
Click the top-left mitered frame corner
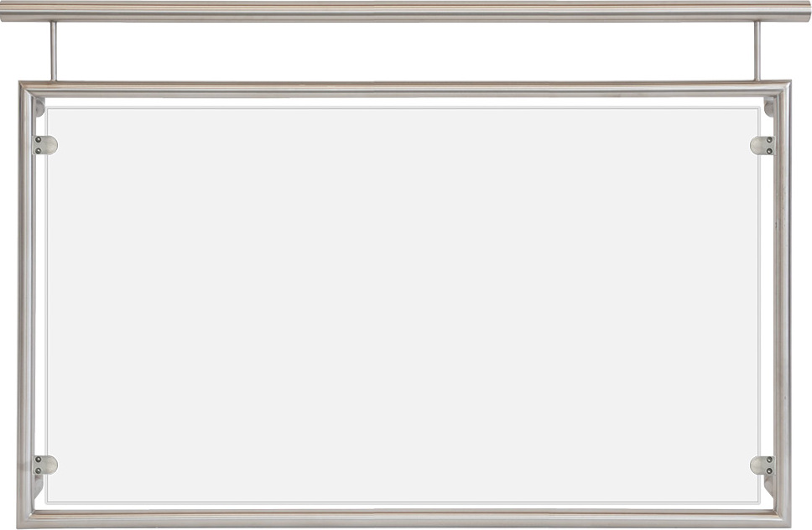(28, 90)
